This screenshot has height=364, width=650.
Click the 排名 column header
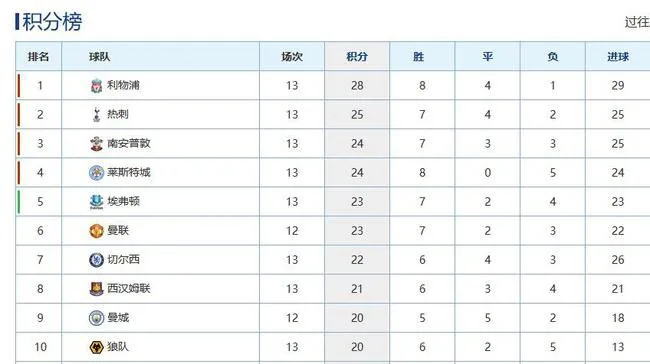point(39,56)
